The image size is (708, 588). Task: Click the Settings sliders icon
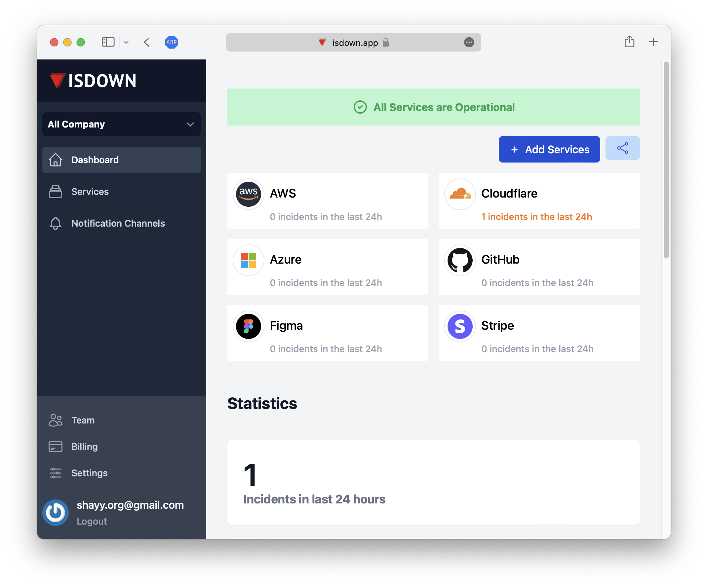[55, 473]
